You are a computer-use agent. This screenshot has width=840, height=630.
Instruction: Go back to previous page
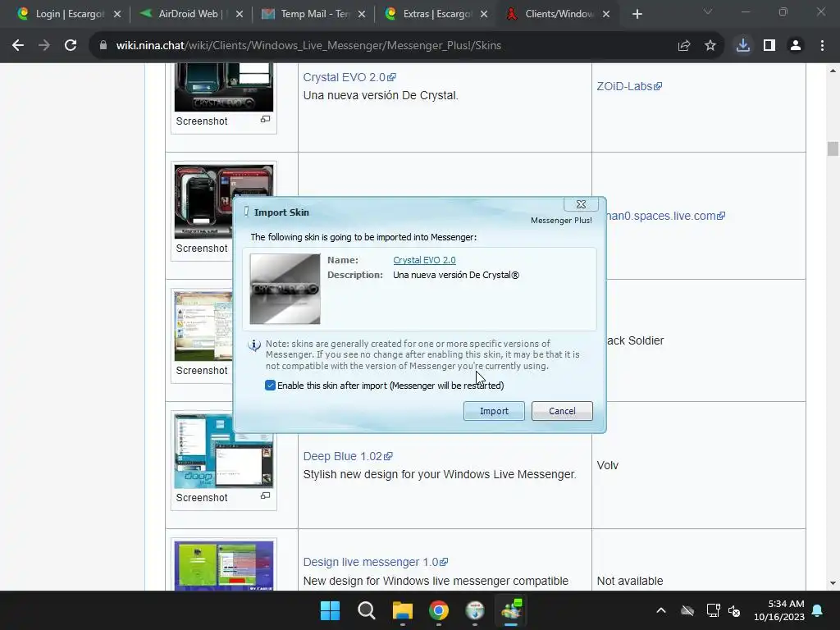(18, 46)
